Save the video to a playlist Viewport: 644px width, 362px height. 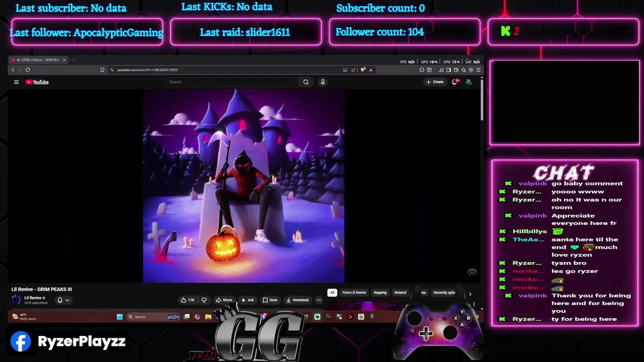point(270,300)
